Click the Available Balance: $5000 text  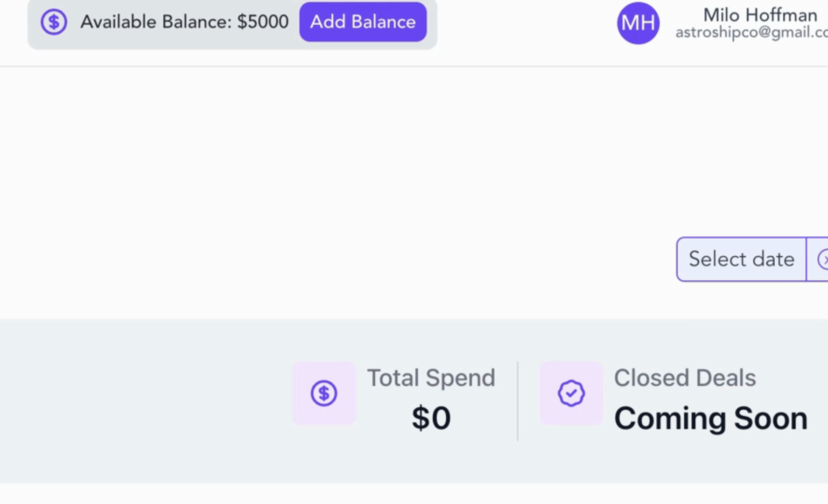pyautogui.click(x=184, y=22)
